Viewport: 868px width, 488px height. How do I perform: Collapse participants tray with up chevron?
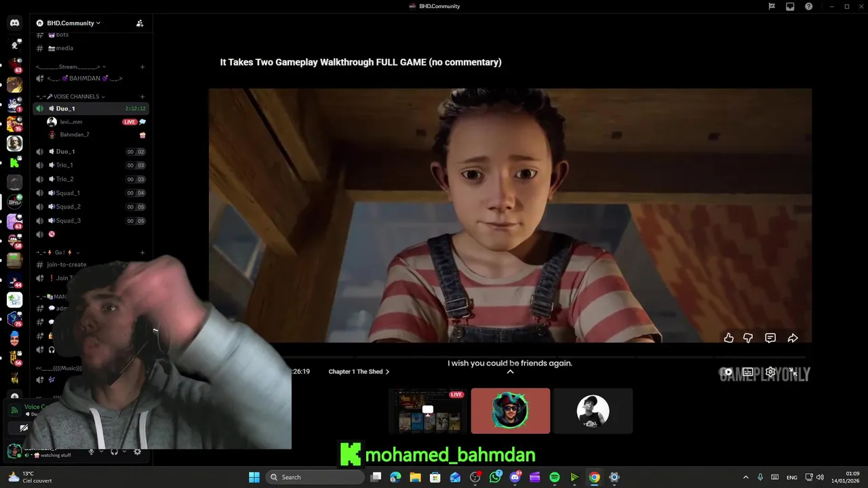click(511, 371)
